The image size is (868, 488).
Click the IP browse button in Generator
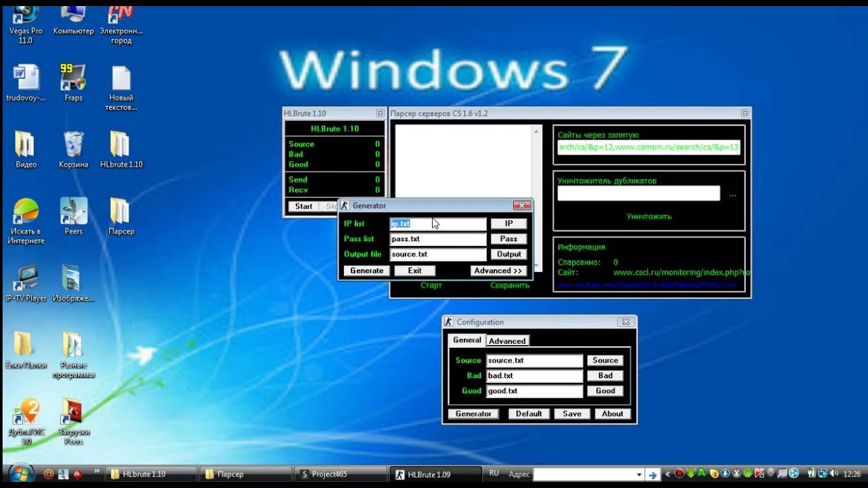tap(509, 224)
